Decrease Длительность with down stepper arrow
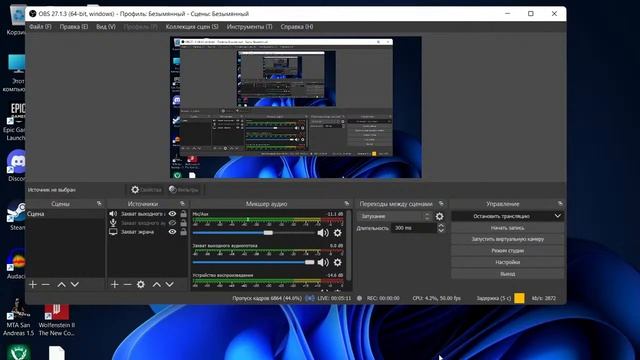The width and height of the screenshot is (640, 360). click(x=441, y=231)
